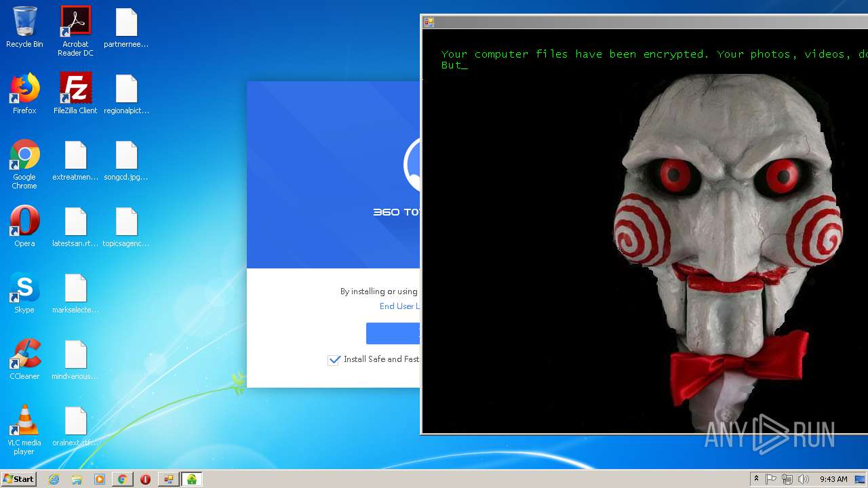The width and height of the screenshot is (868, 488).
Task: Click the 9:43 AM system clock
Action: click(x=833, y=479)
